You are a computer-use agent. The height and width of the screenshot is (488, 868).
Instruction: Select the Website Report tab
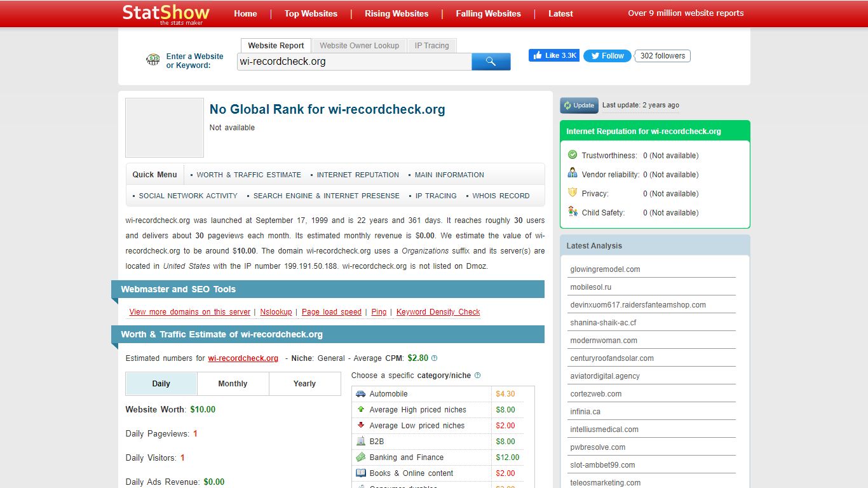click(276, 46)
